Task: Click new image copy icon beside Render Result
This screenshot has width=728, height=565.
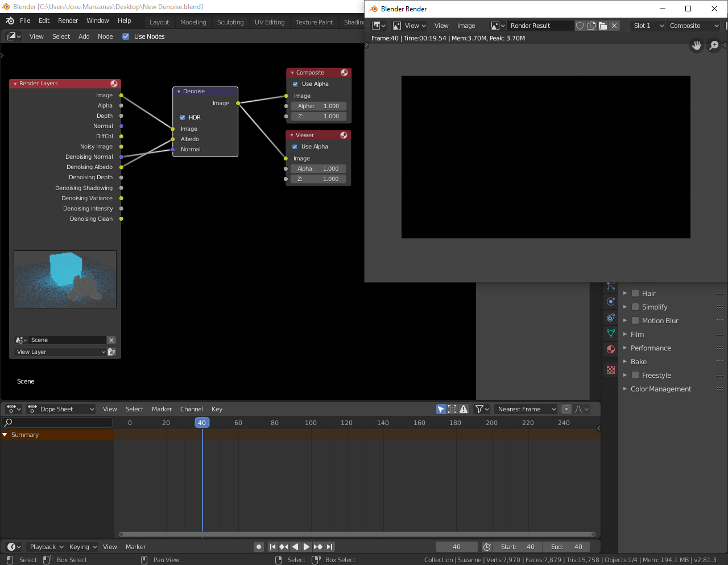Action: tap(591, 26)
